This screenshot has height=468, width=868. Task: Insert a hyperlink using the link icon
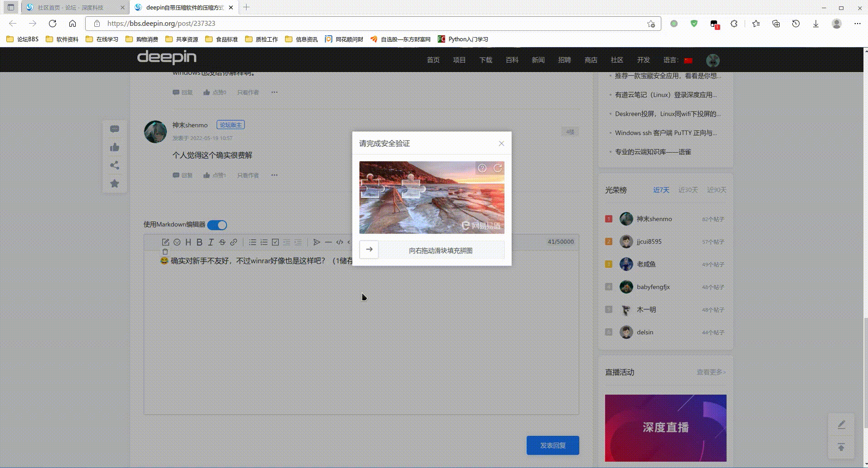pyautogui.click(x=234, y=242)
